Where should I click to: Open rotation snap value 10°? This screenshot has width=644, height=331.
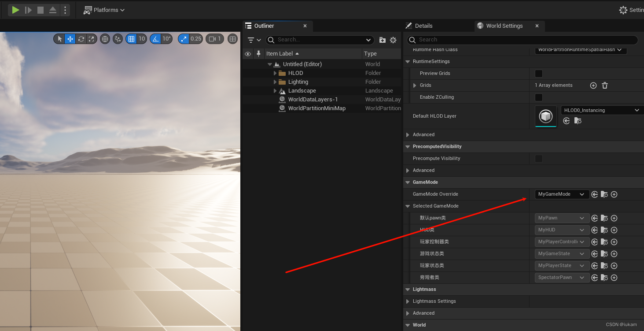(x=166, y=39)
